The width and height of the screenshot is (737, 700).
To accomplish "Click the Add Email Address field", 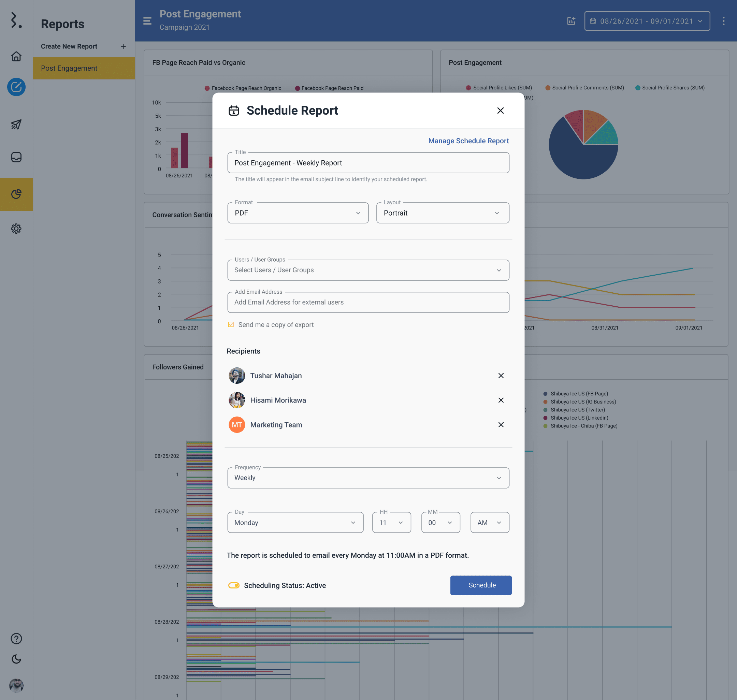I will [368, 302].
